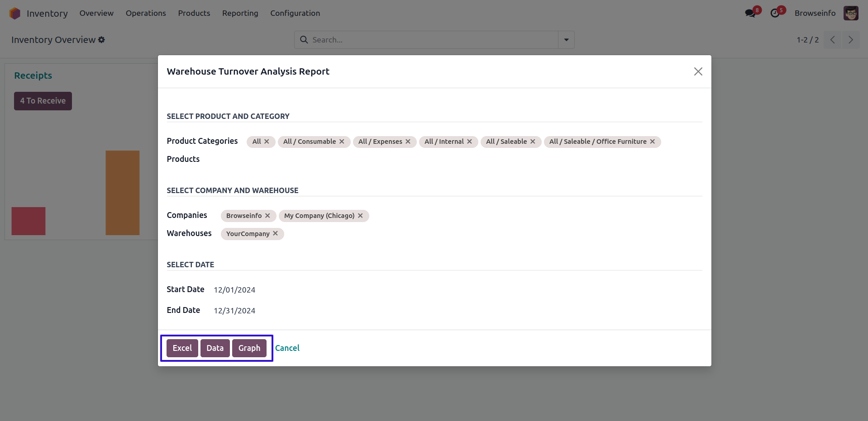Remove the 'All / Internal' category tag

469,142
